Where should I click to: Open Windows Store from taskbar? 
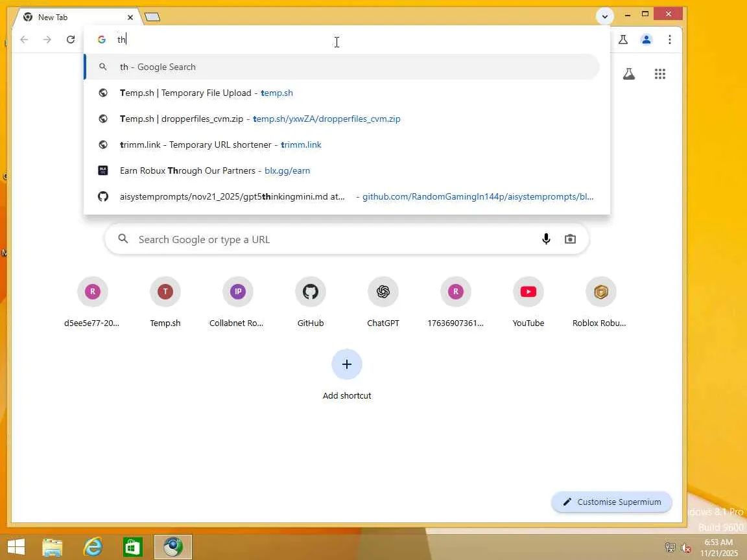point(132,547)
